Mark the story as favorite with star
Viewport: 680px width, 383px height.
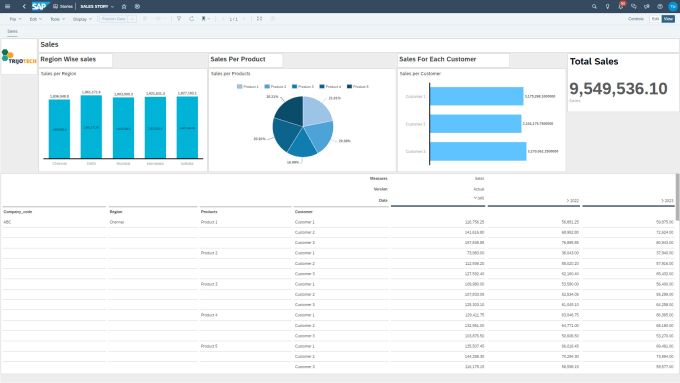pos(124,7)
